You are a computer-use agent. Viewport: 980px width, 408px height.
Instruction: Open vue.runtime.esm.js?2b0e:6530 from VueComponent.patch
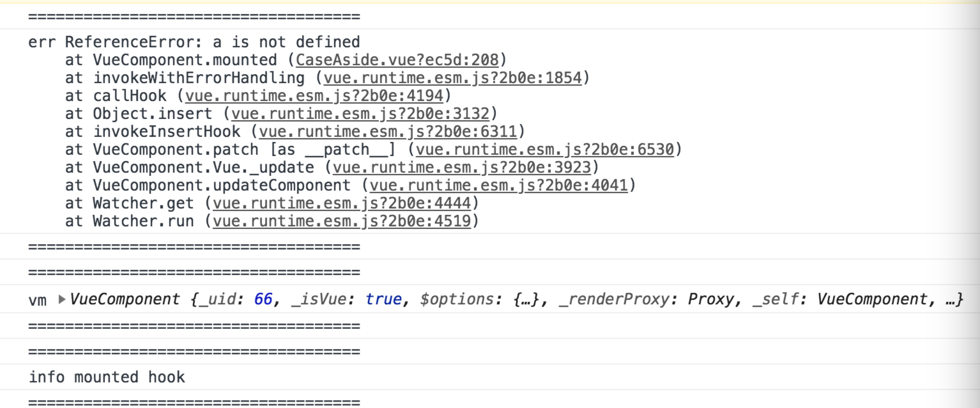[548, 149]
